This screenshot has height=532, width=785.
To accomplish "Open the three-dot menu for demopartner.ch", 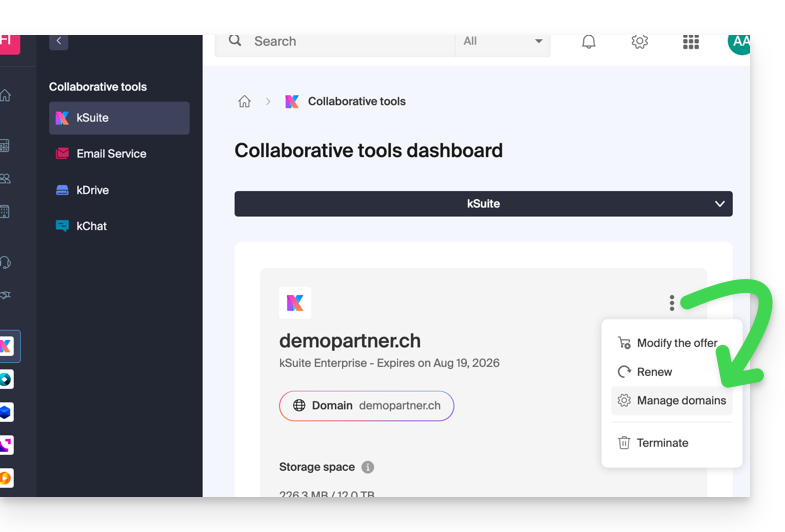I will tap(672, 303).
